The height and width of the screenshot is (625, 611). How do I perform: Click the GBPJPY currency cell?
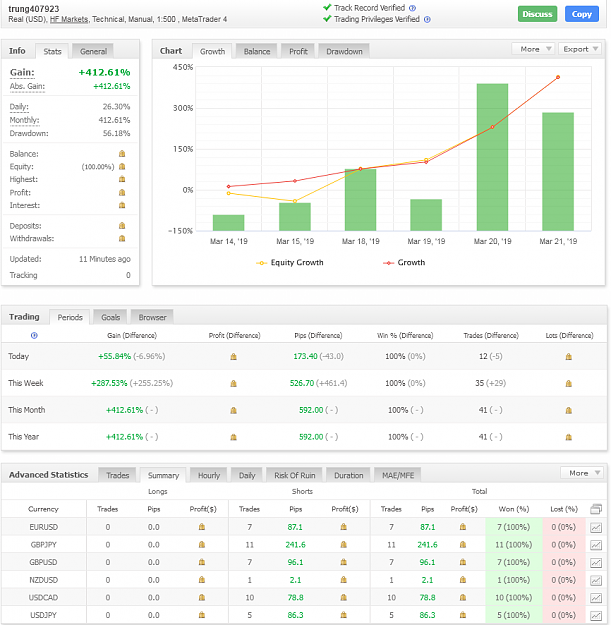[43, 544]
